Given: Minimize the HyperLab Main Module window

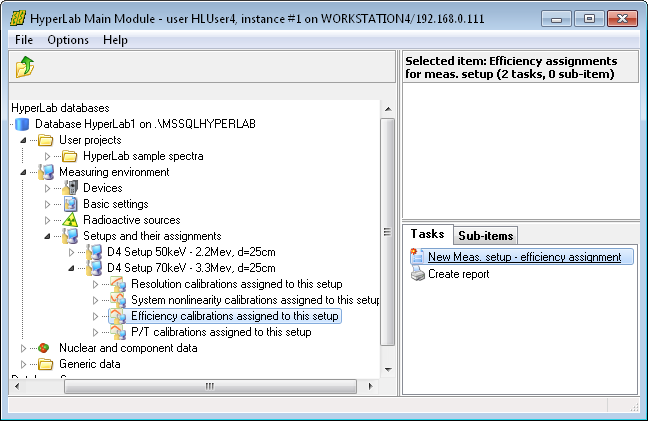Looking at the screenshot, I should [x=556, y=19].
